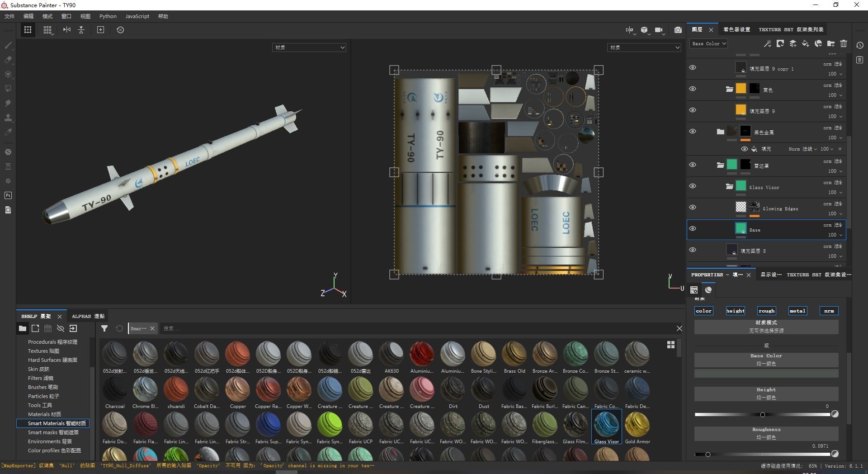Viewport: 868px width, 474px height.
Task: Open the Log panel icon on right dock
Action: click(x=860, y=60)
